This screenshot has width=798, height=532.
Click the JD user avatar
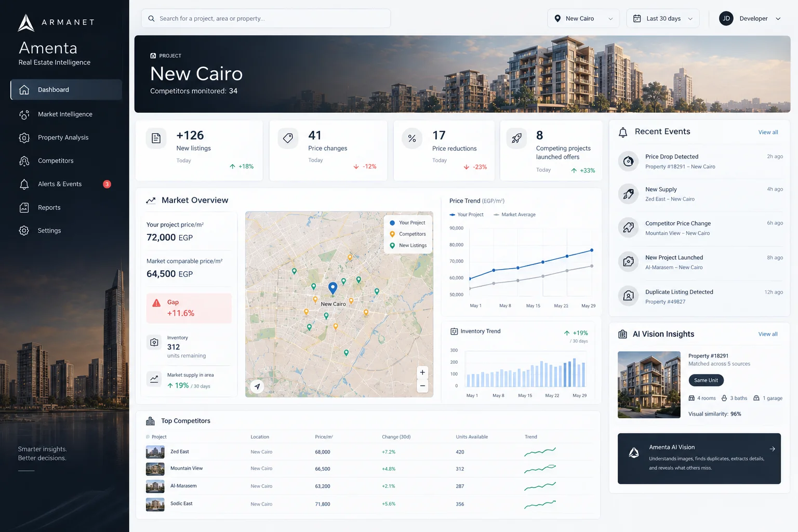[x=726, y=19]
